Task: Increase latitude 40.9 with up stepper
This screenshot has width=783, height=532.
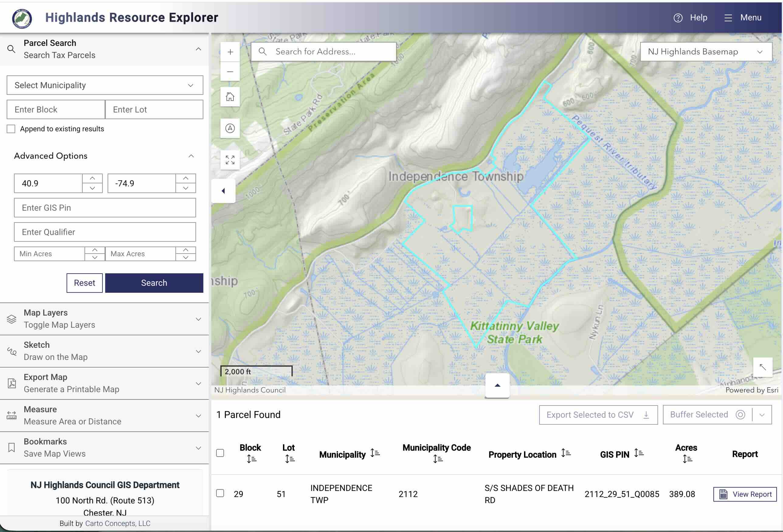Action: pyautogui.click(x=92, y=178)
